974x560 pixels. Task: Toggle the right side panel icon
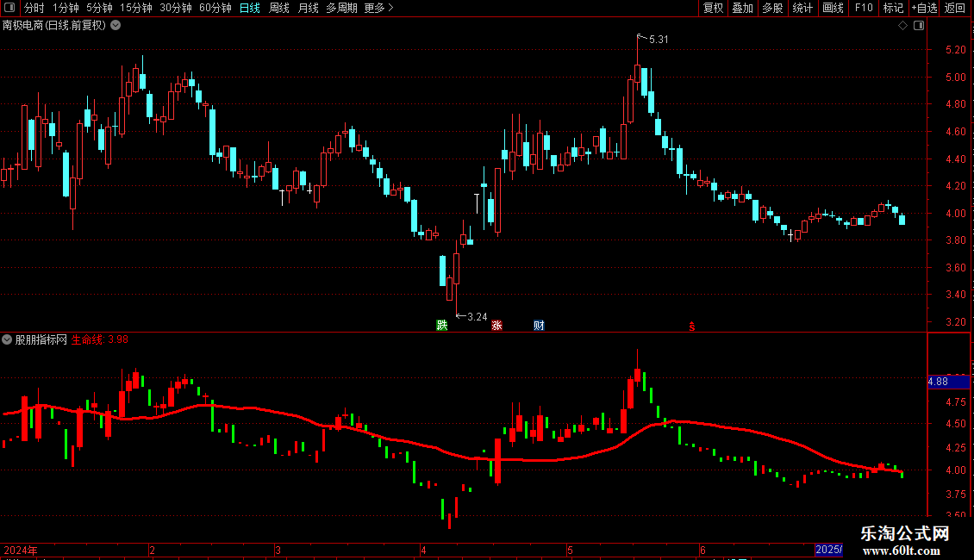(919, 26)
